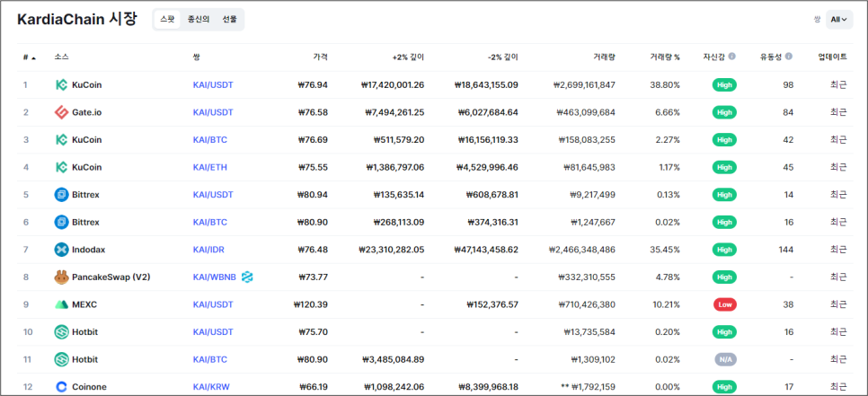Click the red Low confidence badge for MEXC
Image resolution: width=868 pixels, height=396 pixels.
tap(724, 304)
